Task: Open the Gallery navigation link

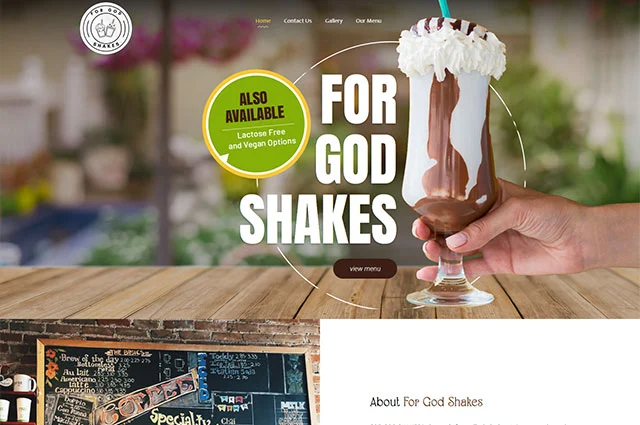Action: click(x=334, y=21)
